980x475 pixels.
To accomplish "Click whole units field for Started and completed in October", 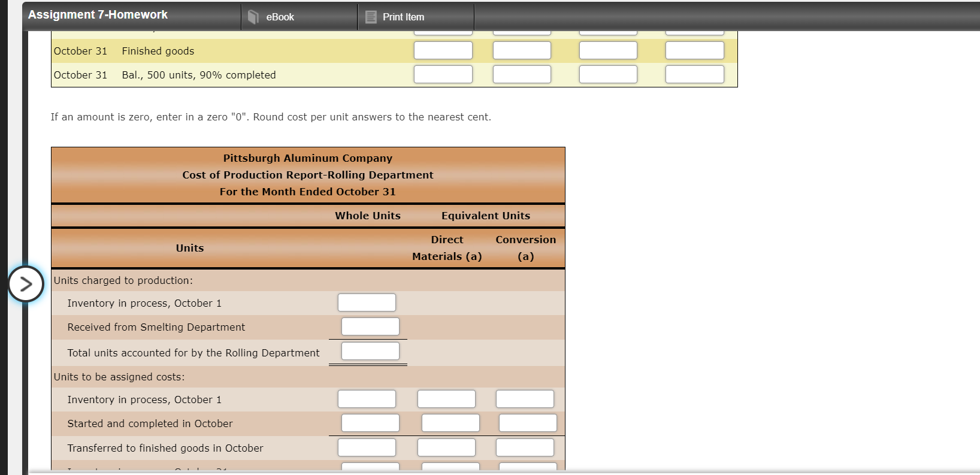I will coord(370,423).
